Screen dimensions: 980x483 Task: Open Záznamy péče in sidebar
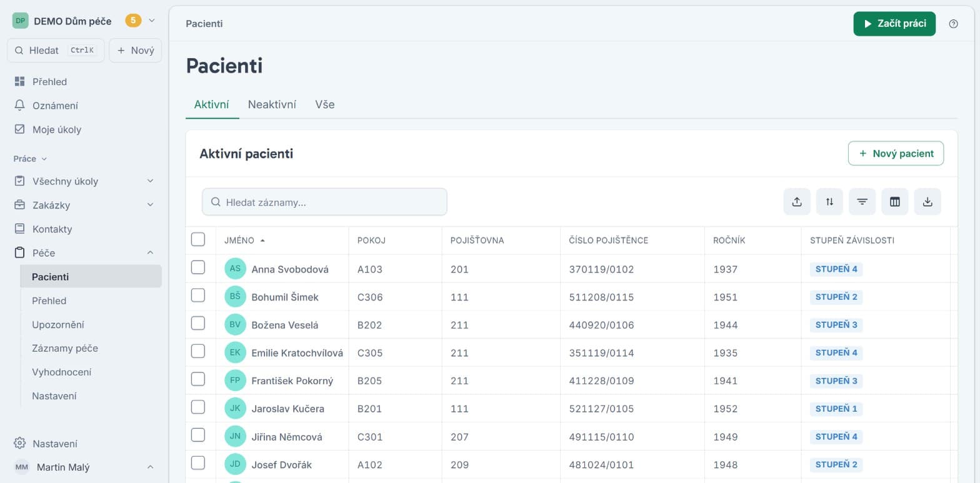tap(65, 348)
